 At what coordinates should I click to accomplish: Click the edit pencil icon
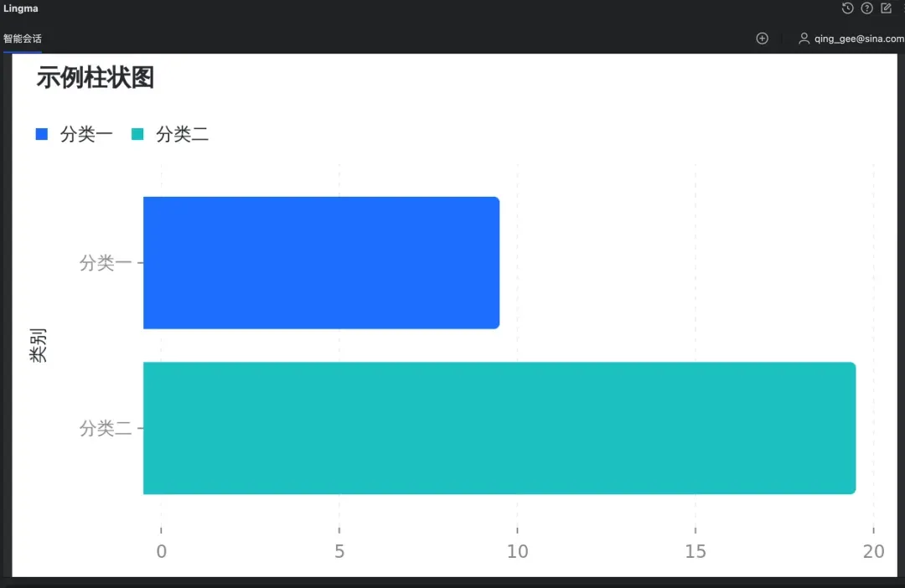pyautogui.click(x=886, y=8)
